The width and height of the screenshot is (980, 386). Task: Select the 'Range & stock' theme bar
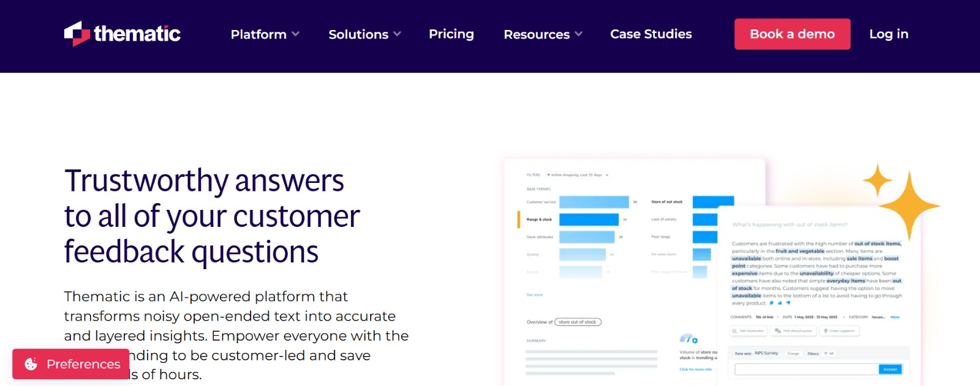tap(589, 219)
